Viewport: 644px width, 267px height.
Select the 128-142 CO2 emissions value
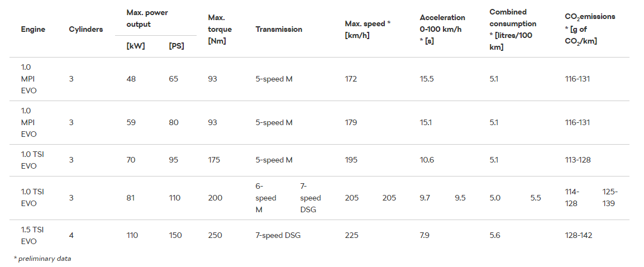click(x=578, y=235)
